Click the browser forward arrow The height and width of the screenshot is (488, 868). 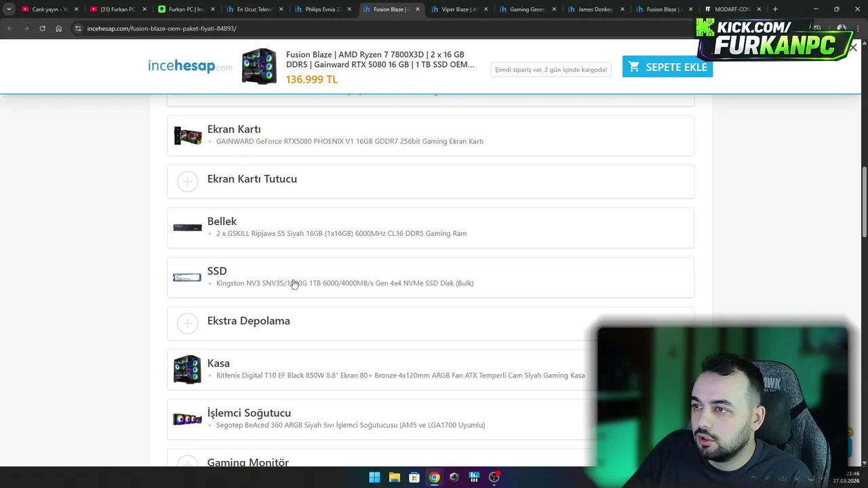(26, 28)
